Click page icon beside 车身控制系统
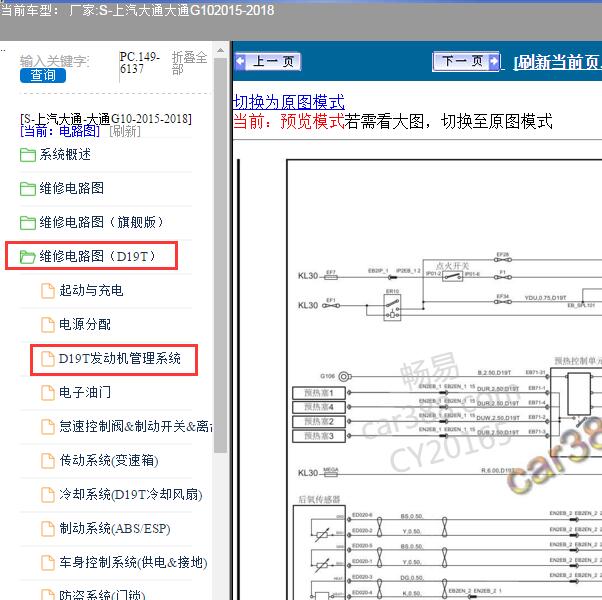The width and height of the screenshot is (602, 600). pyautogui.click(x=48, y=563)
